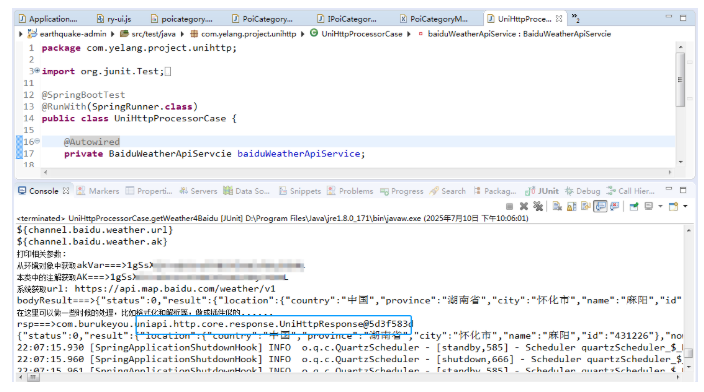
Task: Open the Properti... view tab
Action: tap(149, 191)
